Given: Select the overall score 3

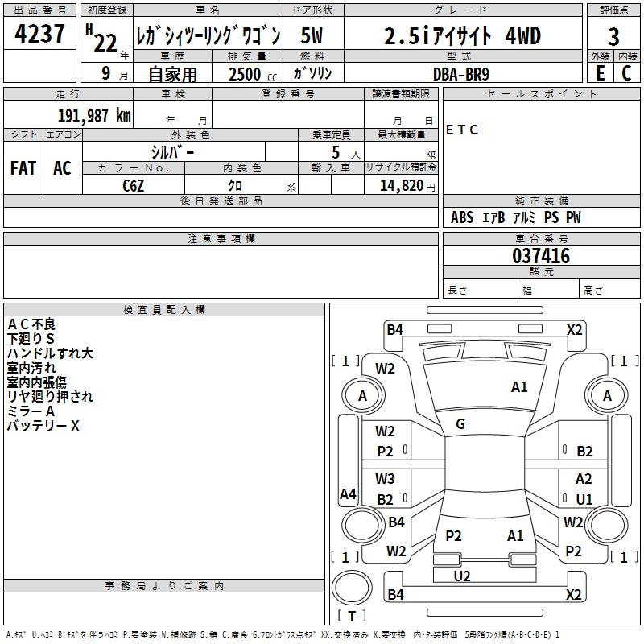Looking at the screenshot, I should point(613,36).
